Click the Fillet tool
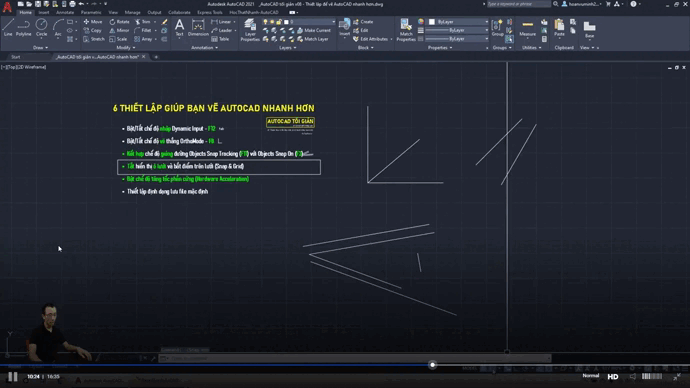This screenshot has width=690, height=388. [x=143, y=30]
